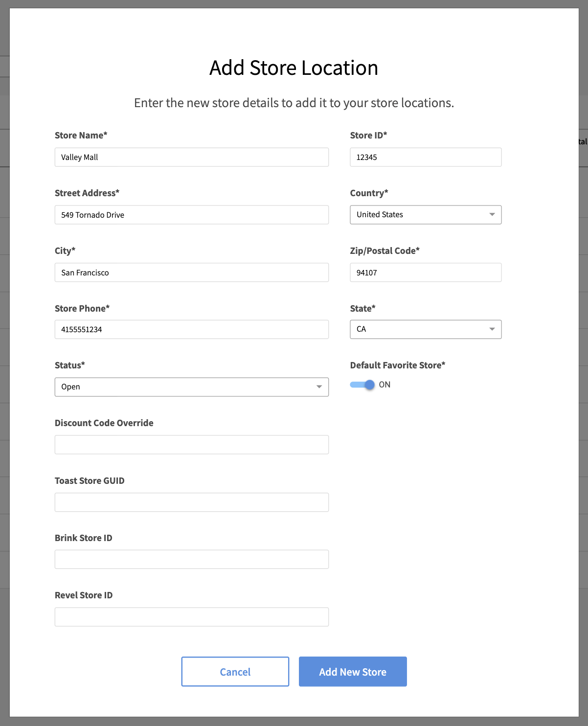588x726 pixels.
Task: Click the ON label beside favorite toggle
Action: [x=384, y=385]
